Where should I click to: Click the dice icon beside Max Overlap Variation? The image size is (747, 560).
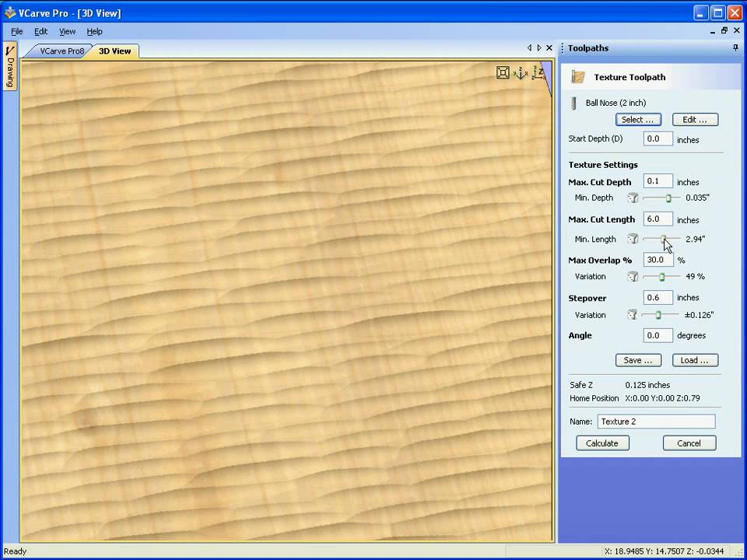(632, 276)
